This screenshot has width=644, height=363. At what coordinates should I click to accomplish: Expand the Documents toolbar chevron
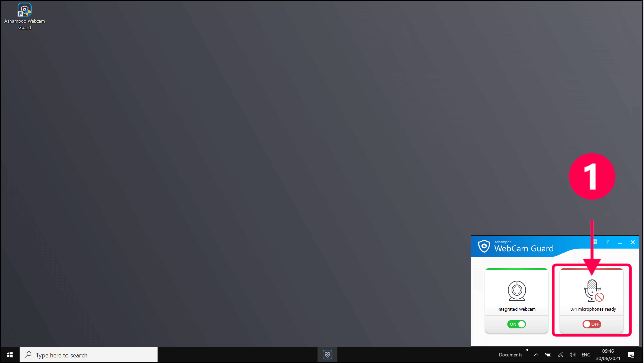[x=527, y=350]
